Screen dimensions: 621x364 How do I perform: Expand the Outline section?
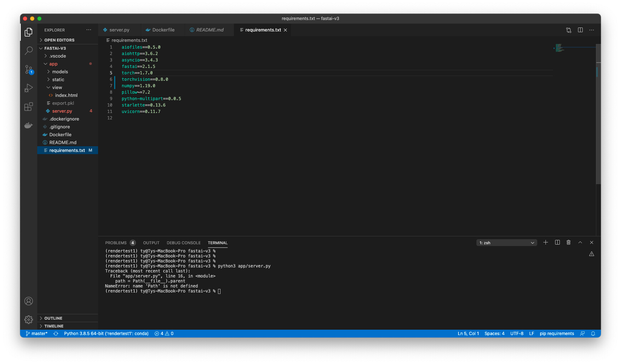point(67,318)
